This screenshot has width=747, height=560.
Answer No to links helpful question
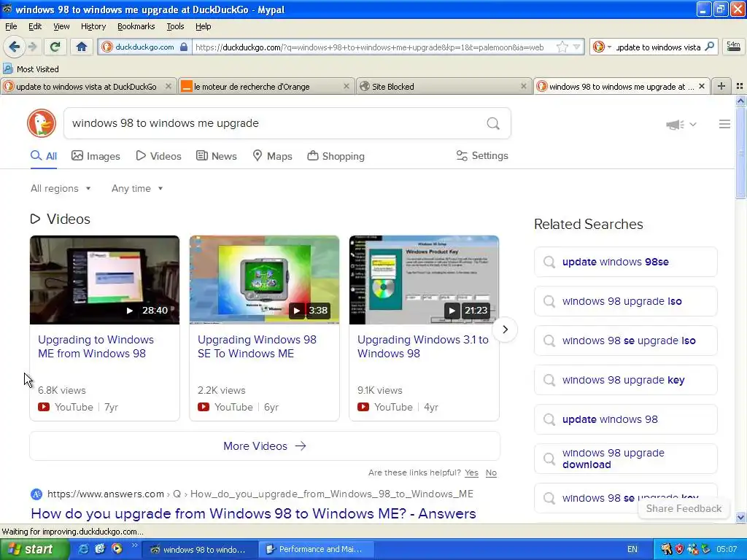pyautogui.click(x=491, y=472)
